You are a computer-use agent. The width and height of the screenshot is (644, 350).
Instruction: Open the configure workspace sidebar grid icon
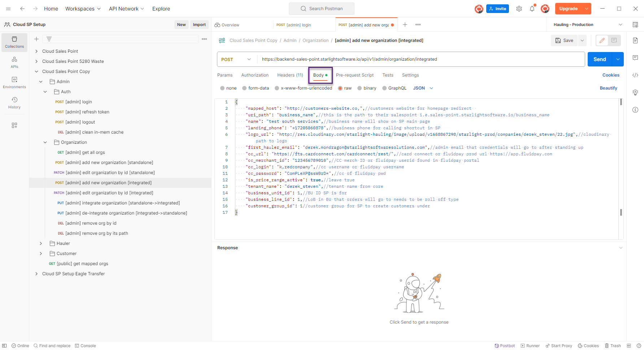pos(14,125)
